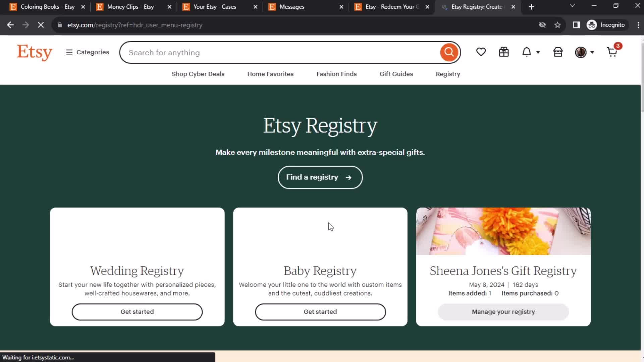The height and width of the screenshot is (362, 644).
Task: Click Gift Guides navigation link
Action: 396,74
